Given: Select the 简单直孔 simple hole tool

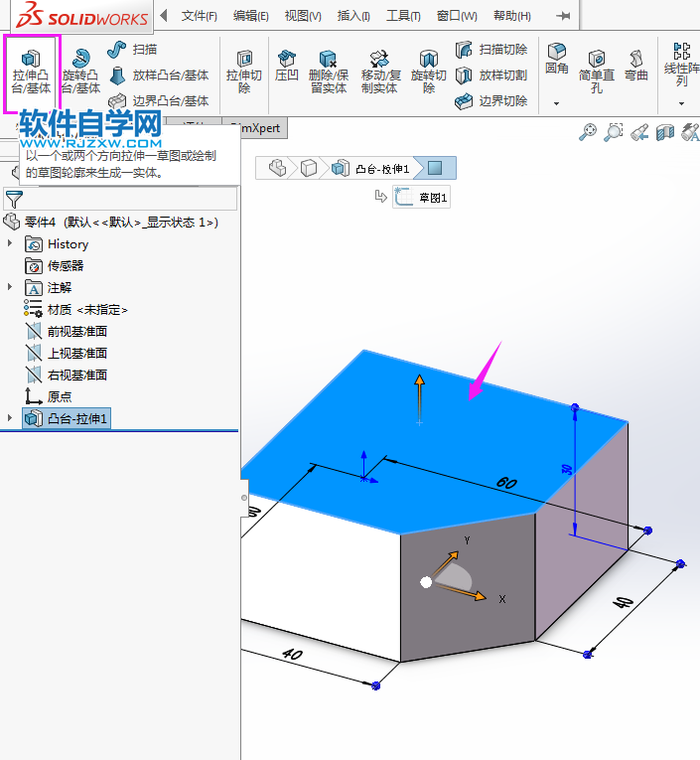Looking at the screenshot, I should pos(597,73).
